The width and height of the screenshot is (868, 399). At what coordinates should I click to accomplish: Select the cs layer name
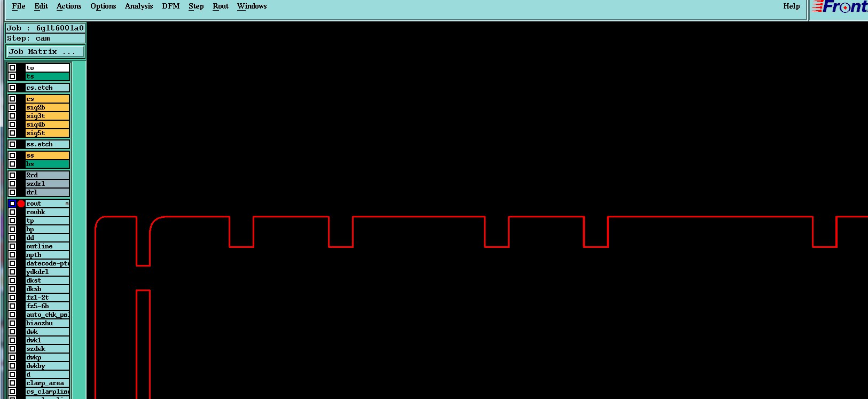(x=48, y=99)
